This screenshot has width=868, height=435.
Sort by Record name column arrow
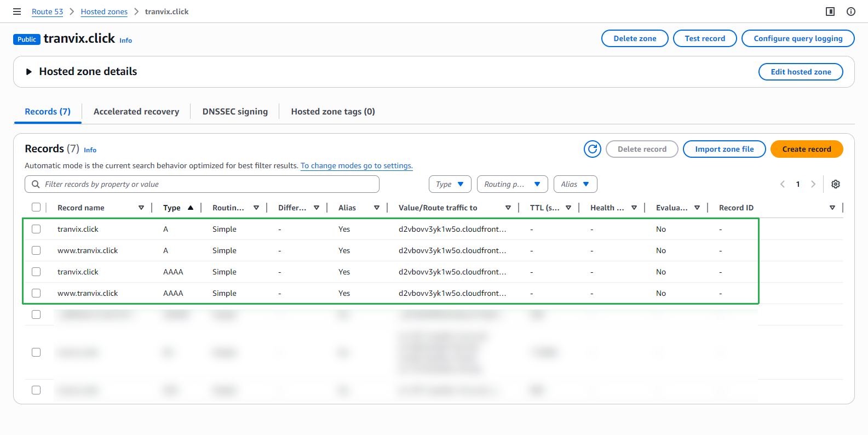pyautogui.click(x=141, y=208)
